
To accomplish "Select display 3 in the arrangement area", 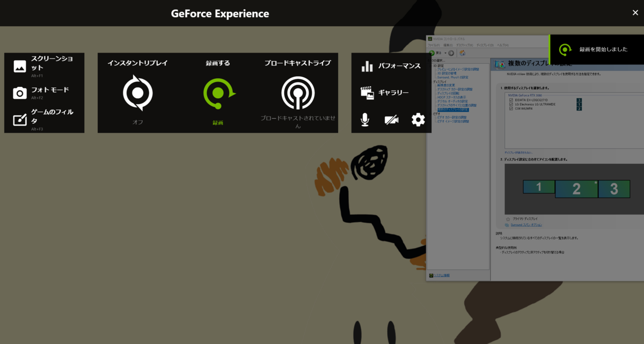I will coord(613,188).
